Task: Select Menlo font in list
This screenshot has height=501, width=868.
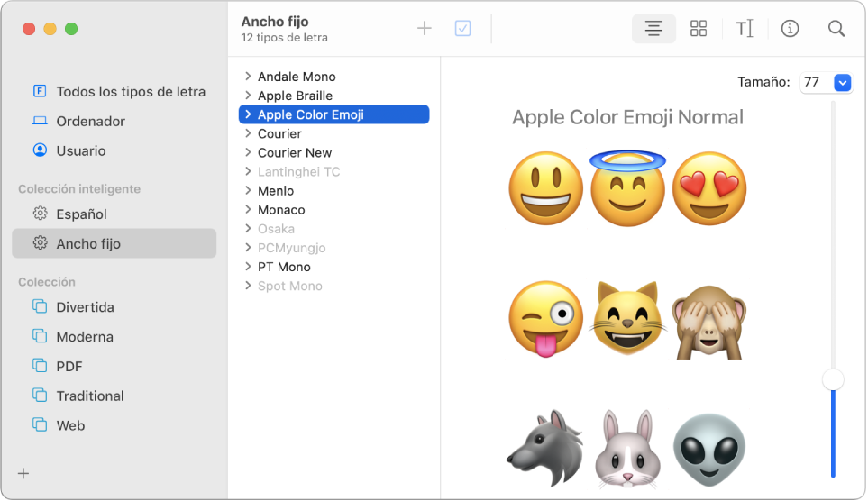Action: click(x=276, y=190)
